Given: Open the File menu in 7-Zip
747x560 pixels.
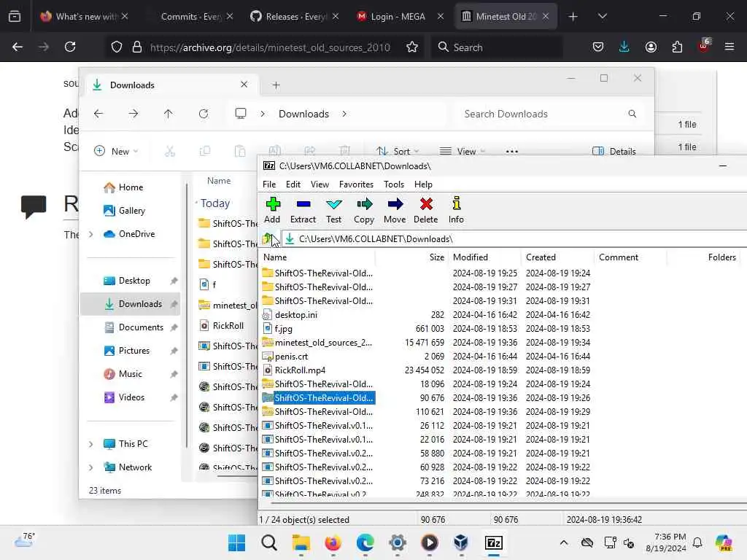Looking at the screenshot, I should tap(269, 184).
